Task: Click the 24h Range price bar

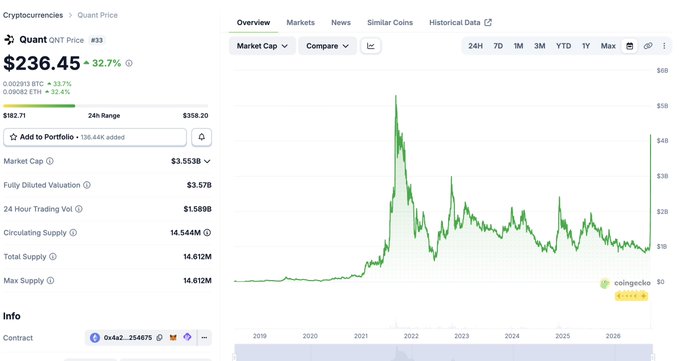Action: pyautogui.click(x=105, y=106)
